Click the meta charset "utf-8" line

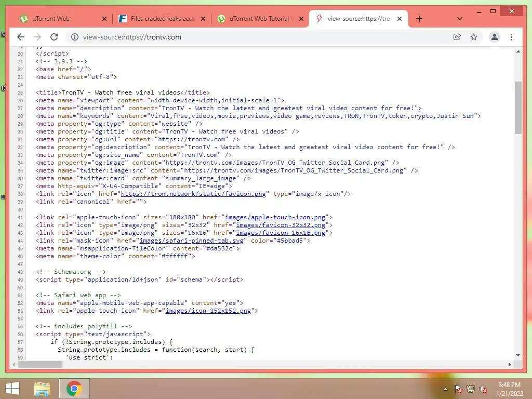pos(76,77)
